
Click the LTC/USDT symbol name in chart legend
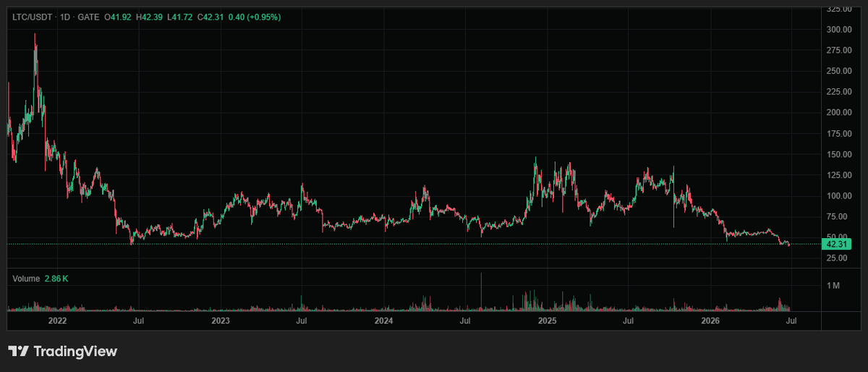click(32, 17)
